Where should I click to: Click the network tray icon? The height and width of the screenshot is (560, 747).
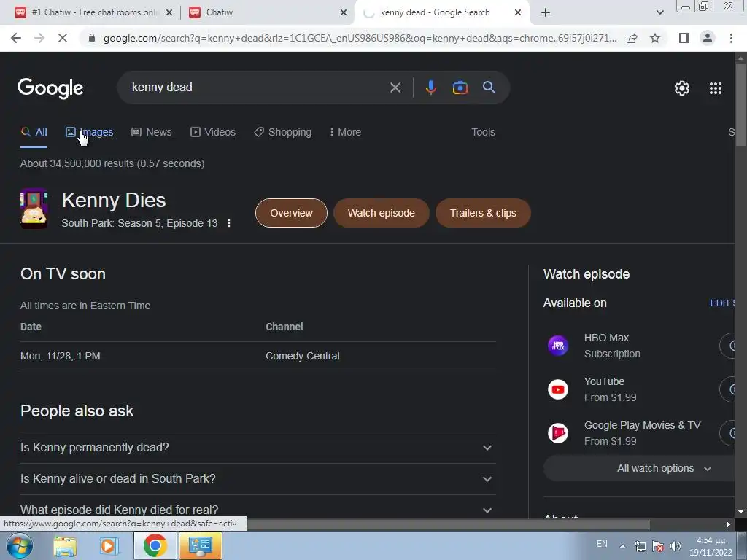coord(640,546)
